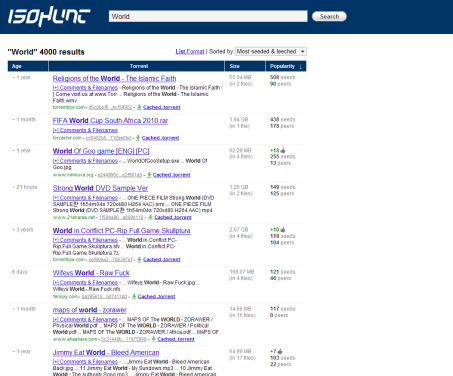Expand Comments & Filenames for Jimmy Eat World
453x376 pixels.
(x=85, y=362)
